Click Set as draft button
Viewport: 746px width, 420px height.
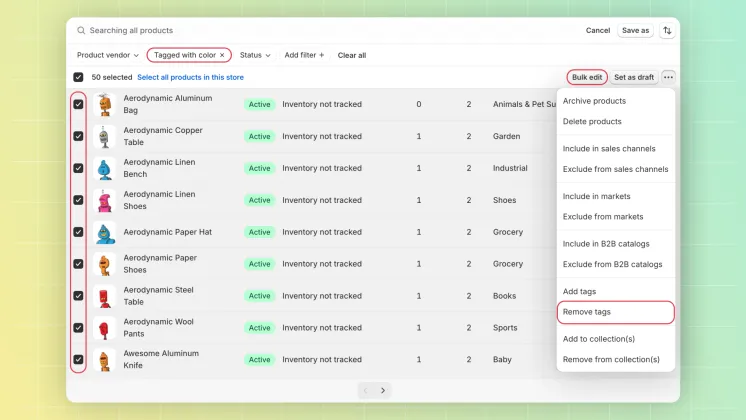coord(634,77)
